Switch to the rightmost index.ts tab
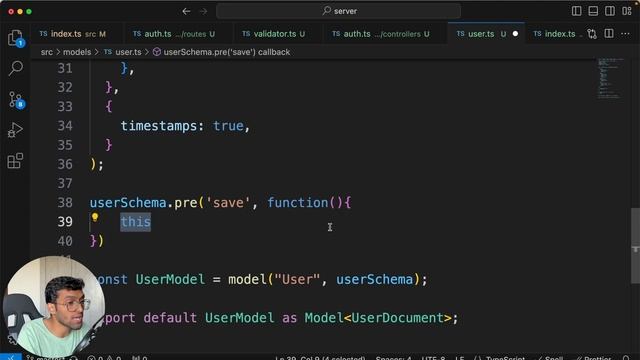Viewport: 640px width, 360px height. coord(554,34)
